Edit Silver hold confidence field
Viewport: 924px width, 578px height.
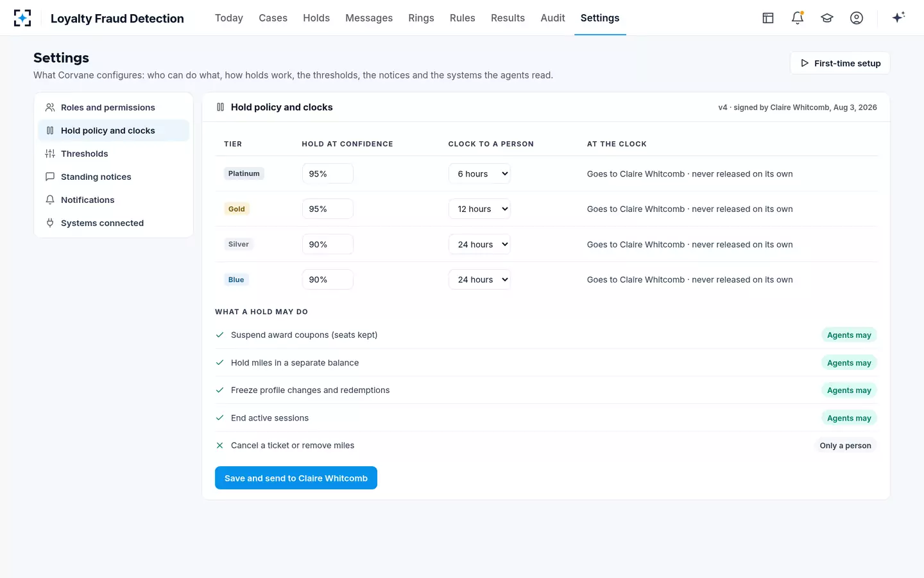click(x=327, y=244)
